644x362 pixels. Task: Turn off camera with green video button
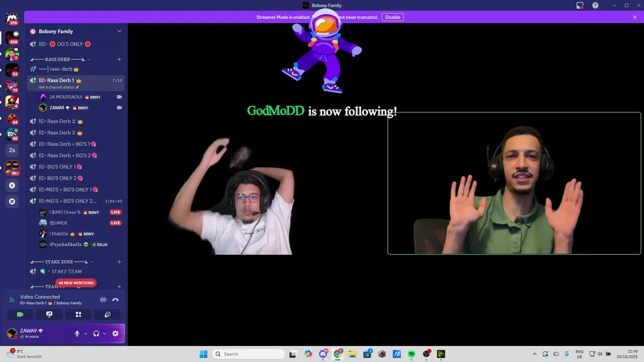point(20,314)
